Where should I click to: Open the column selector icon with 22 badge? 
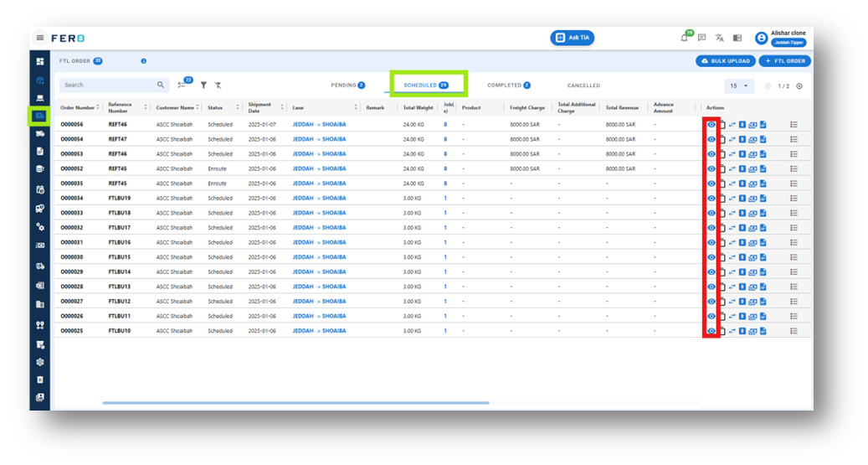pos(182,85)
